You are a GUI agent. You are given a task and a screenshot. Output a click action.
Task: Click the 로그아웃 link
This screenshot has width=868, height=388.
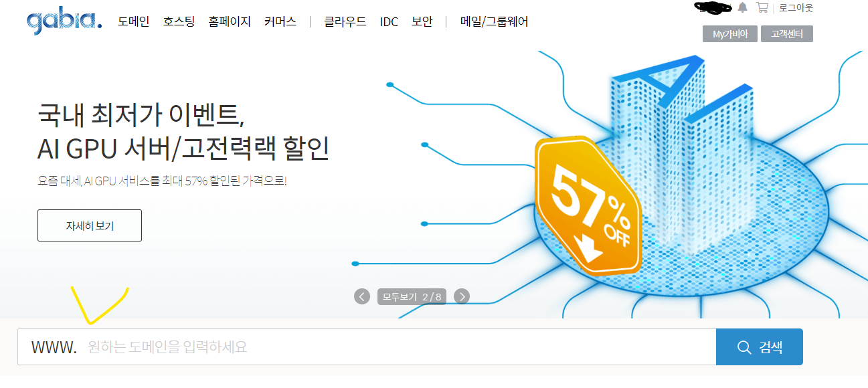(796, 8)
